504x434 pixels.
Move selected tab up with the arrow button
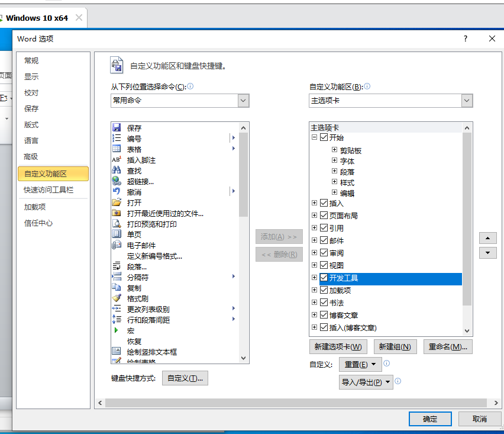click(x=487, y=238)
